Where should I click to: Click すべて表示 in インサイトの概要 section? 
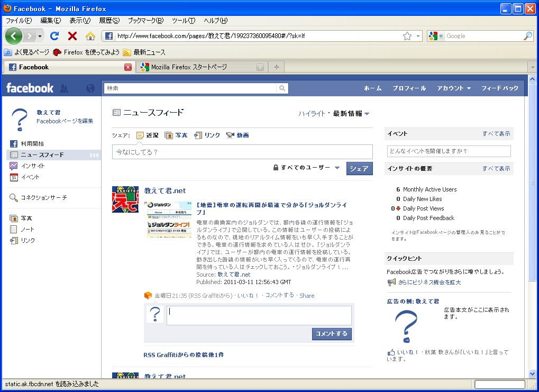click(x=496, y=168)
